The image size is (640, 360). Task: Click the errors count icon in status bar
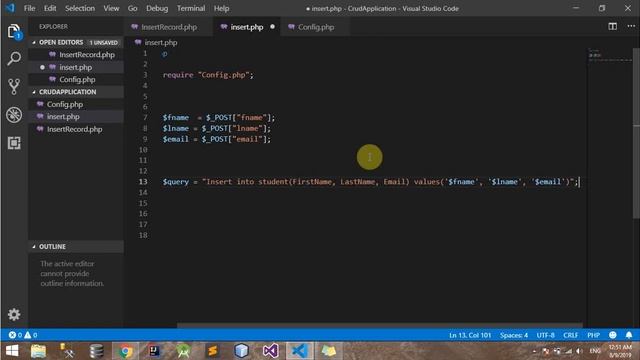12,335
